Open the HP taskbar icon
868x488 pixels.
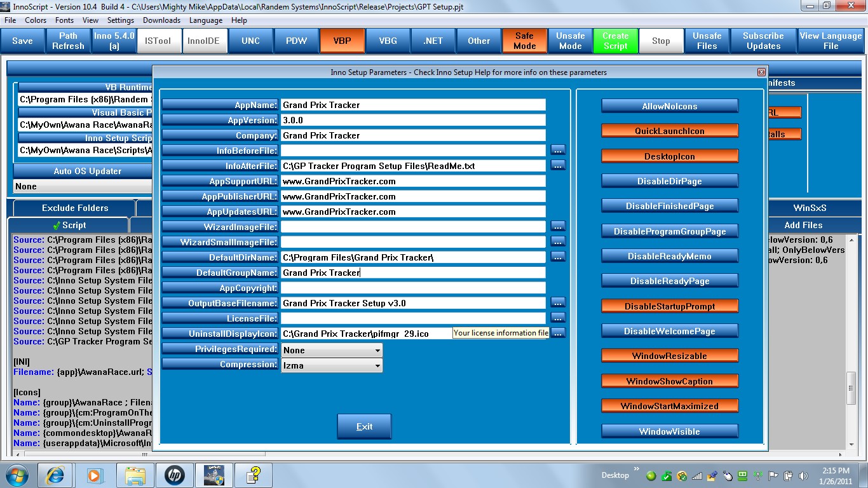click(x=174, y=475)
